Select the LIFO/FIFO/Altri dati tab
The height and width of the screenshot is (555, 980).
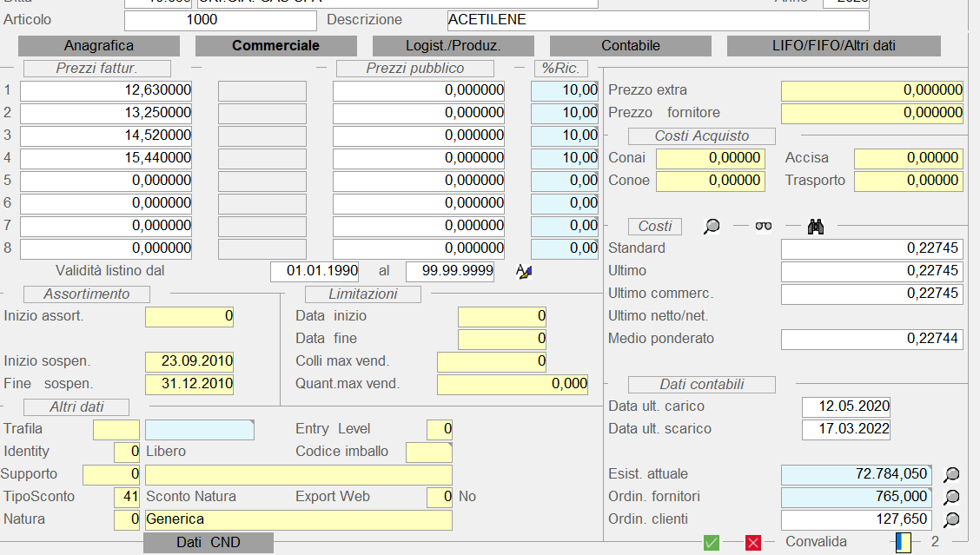[833, 46]
